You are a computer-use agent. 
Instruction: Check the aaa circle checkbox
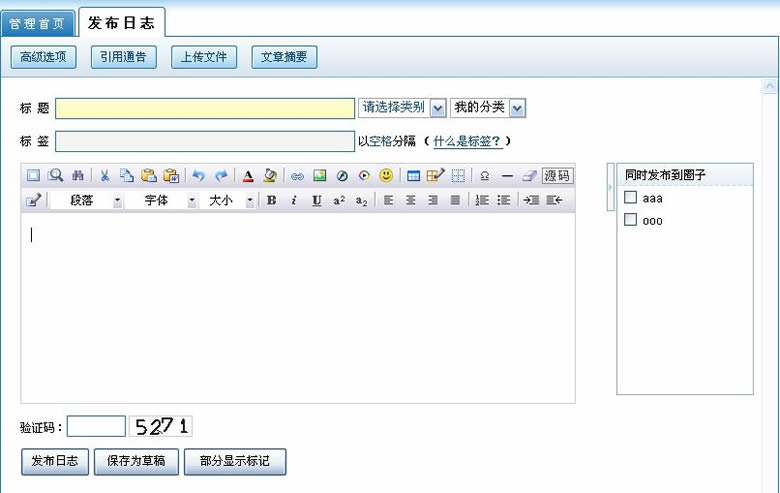(x=630, y=197)
